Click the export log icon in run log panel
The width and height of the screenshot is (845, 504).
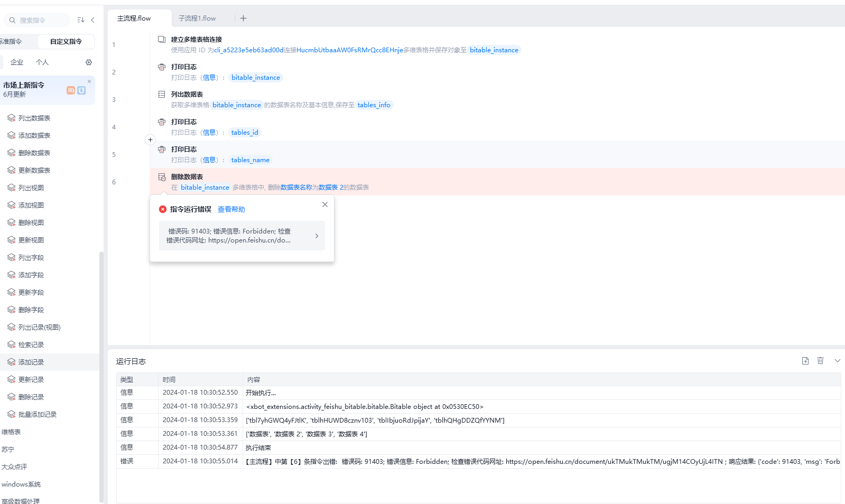[805, 361]
